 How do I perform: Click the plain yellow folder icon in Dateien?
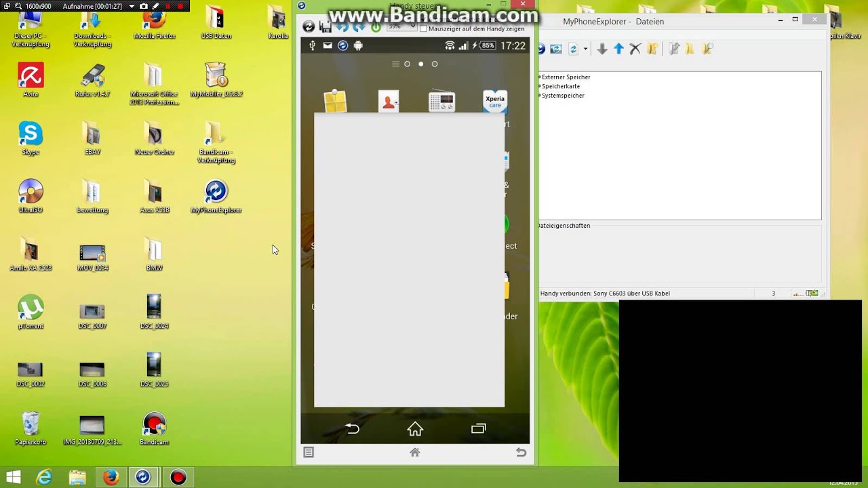(690, 49)
